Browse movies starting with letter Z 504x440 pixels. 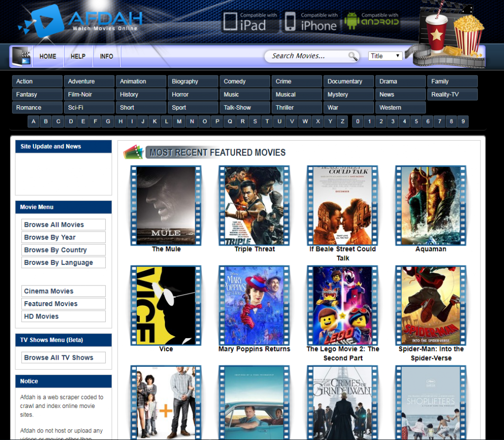[x=343, y=122]
